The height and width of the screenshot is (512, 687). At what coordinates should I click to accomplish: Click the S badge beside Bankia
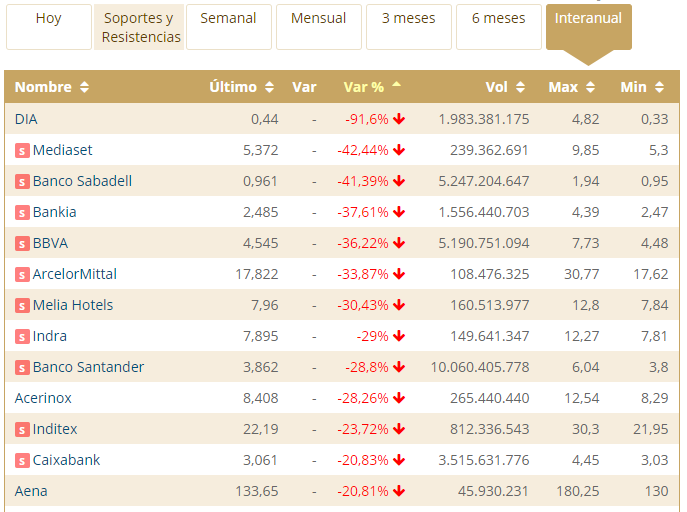tap(22, 213)
